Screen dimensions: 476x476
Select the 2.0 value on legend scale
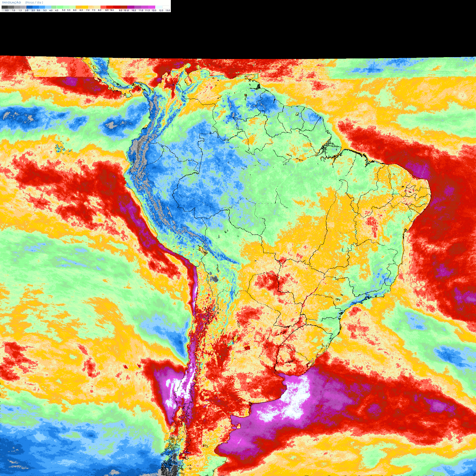pos(27,10)
